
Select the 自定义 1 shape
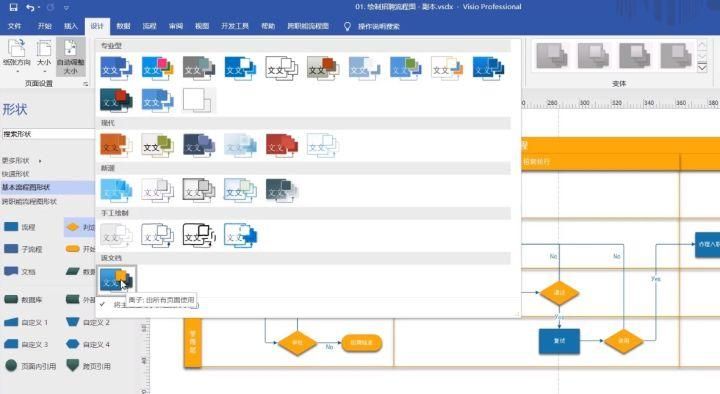pyautogui.click(x=26, y=322)
